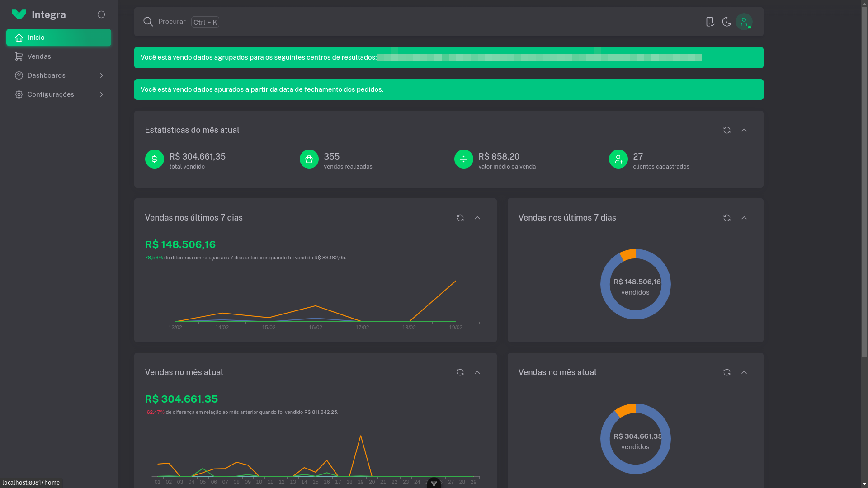Click the page vertical scrollbar
Screen dimensions: 868x488
864,181
